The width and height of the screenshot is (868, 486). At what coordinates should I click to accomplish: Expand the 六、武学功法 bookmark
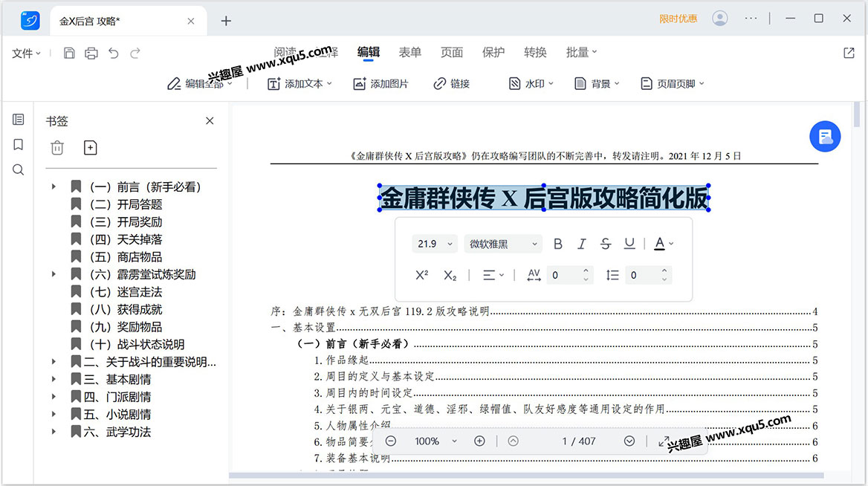(x=54, y=432)
